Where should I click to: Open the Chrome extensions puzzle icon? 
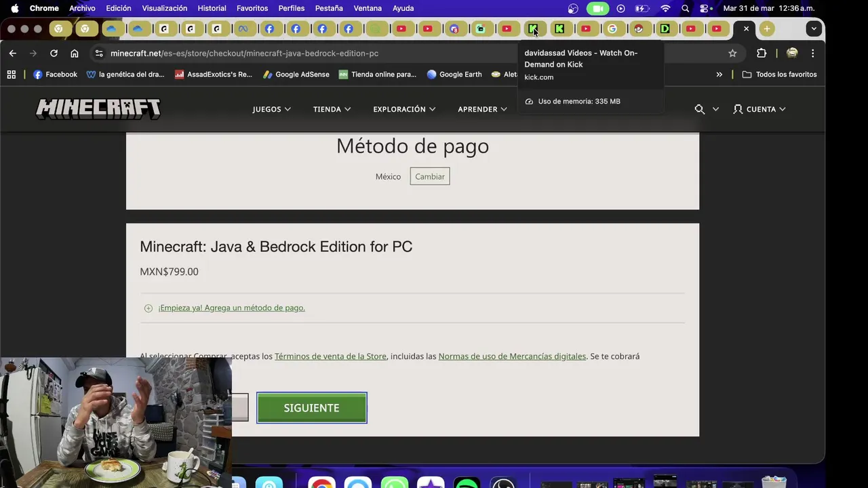[x=762, y=53]
